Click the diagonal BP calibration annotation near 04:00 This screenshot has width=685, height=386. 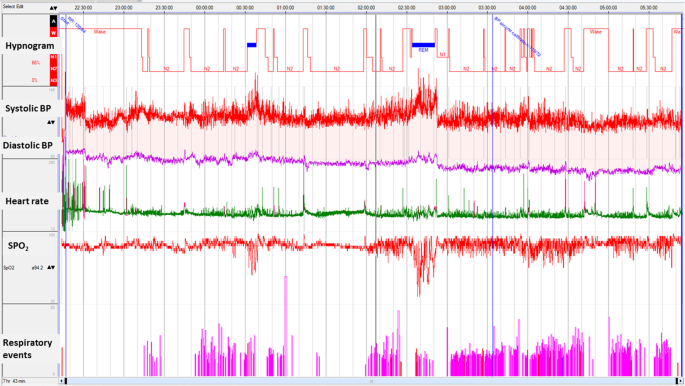tap(518, 37)
